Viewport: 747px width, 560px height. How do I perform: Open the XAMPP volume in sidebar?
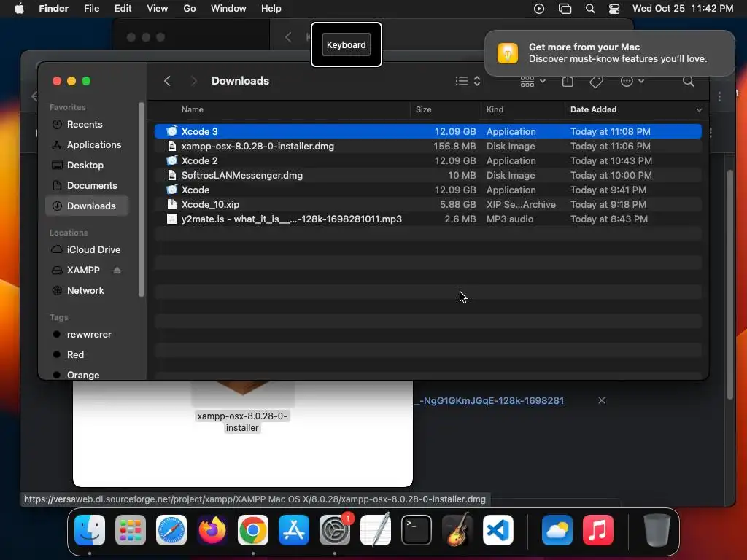(83, 270)
